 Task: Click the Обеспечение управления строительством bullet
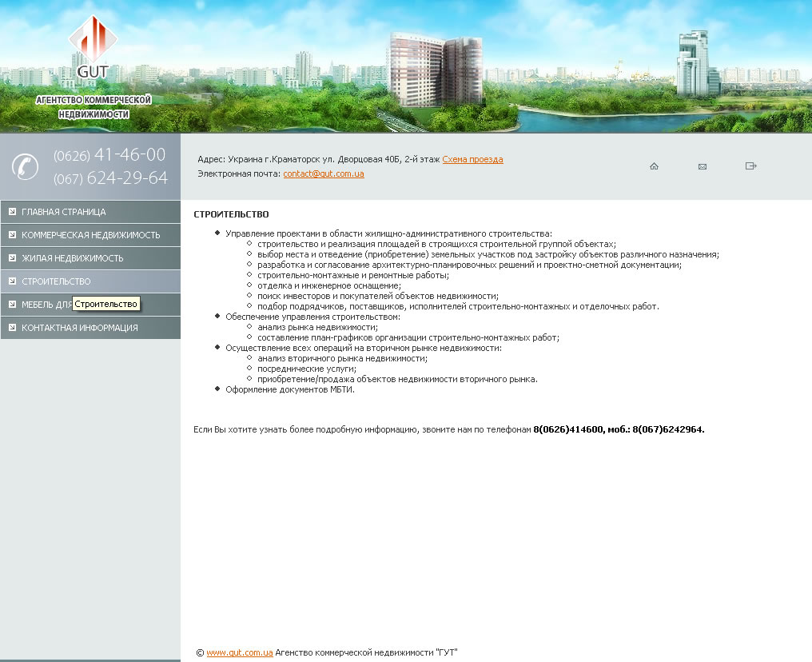[312, 317]
